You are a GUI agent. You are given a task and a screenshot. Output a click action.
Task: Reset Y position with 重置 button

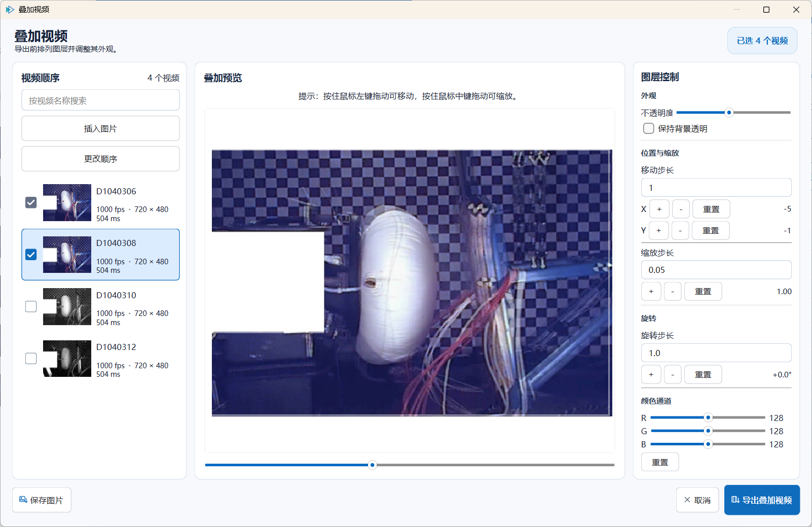[x=711, y=230]
